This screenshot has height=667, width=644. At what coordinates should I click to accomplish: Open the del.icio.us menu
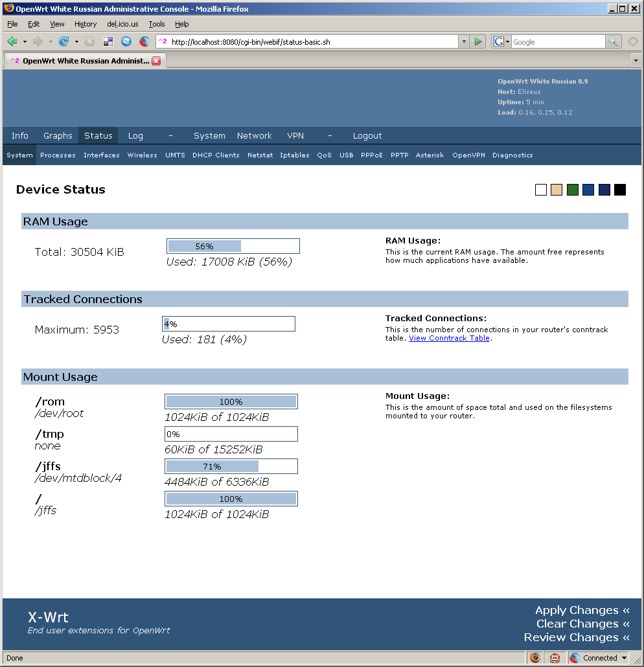(x=122, y=24)
